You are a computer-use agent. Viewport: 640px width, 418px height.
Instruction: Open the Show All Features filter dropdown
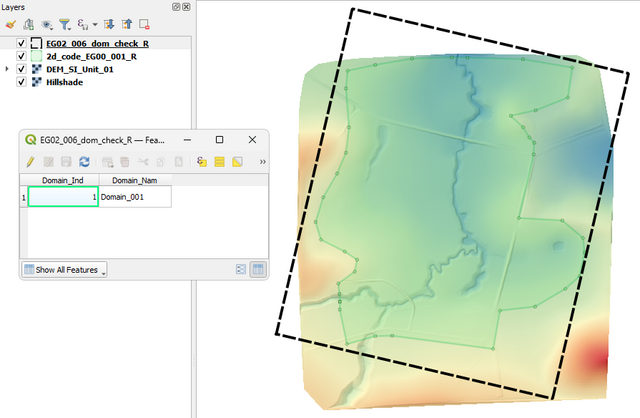pyautogui.click(x=64, y=269)
